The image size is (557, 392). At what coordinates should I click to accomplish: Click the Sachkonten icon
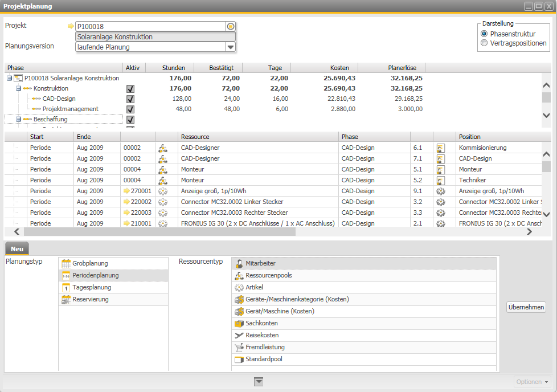(239, 323)
